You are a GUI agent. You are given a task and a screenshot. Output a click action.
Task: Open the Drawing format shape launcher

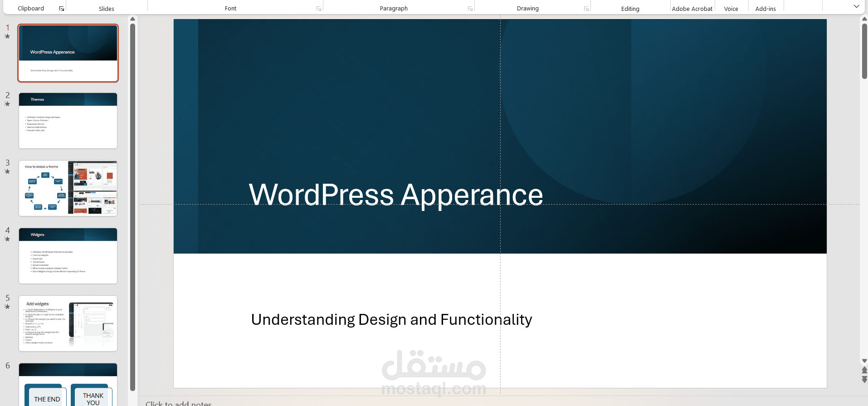[586, 9]
